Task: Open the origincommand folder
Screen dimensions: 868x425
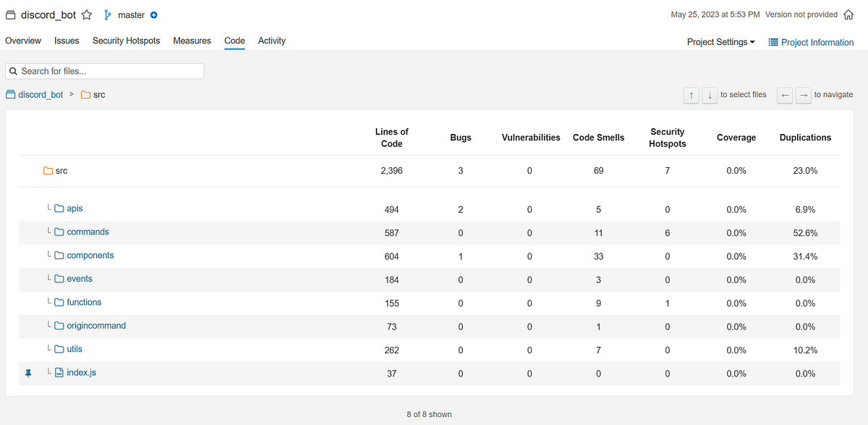Action: tap(96, 326)
